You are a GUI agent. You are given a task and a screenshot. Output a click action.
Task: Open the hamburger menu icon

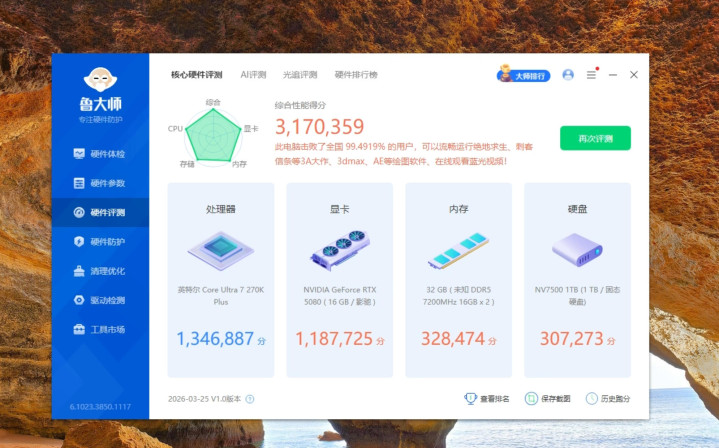click(592, 75)
